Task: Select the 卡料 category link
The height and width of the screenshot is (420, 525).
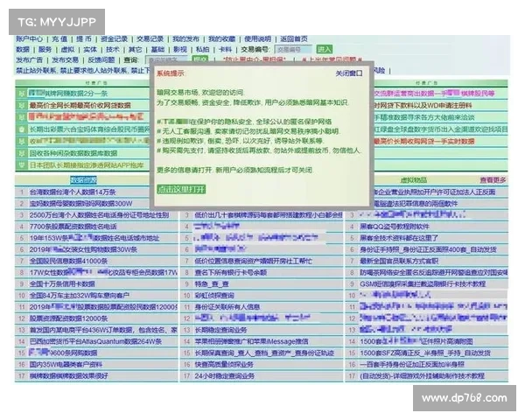Action: tap(225, 50)
